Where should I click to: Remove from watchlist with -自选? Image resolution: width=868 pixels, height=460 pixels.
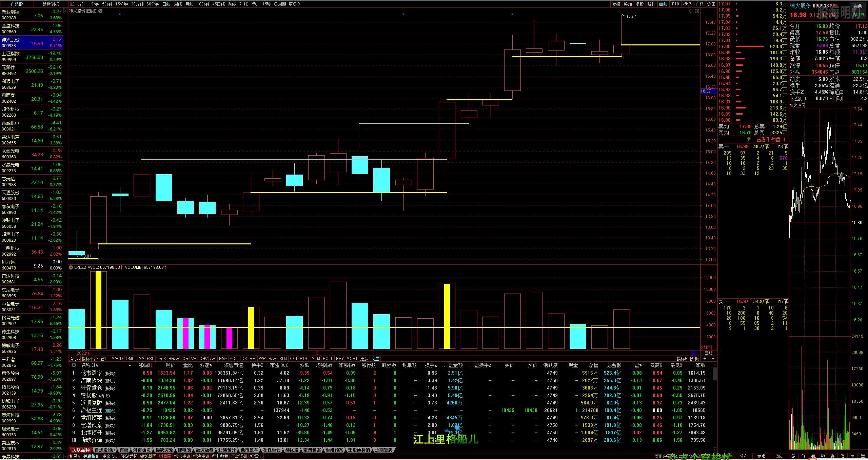[699, 4]
